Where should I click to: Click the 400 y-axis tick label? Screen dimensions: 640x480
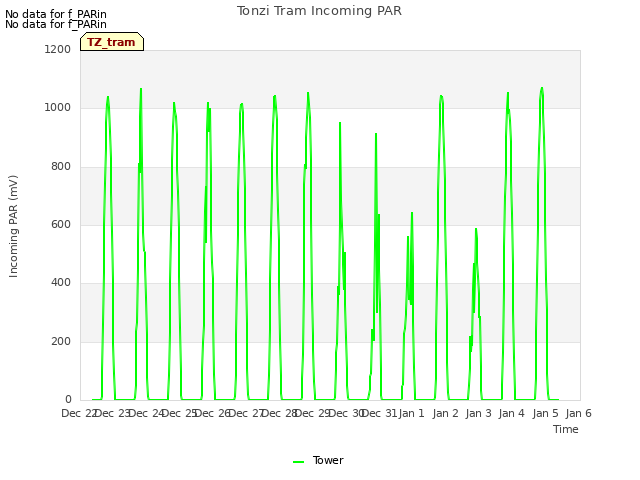click(61, 282)
